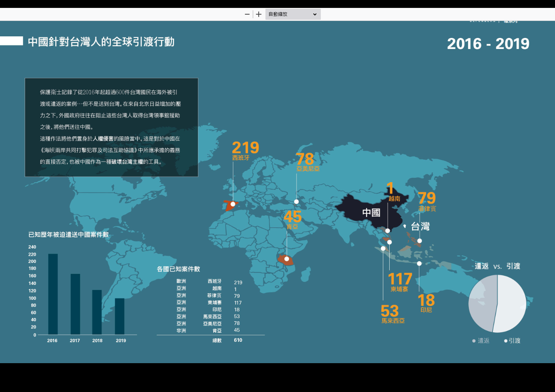Click the white marker dot on the Philippines
Screen dimensions: 555x392
pos(419,241)
